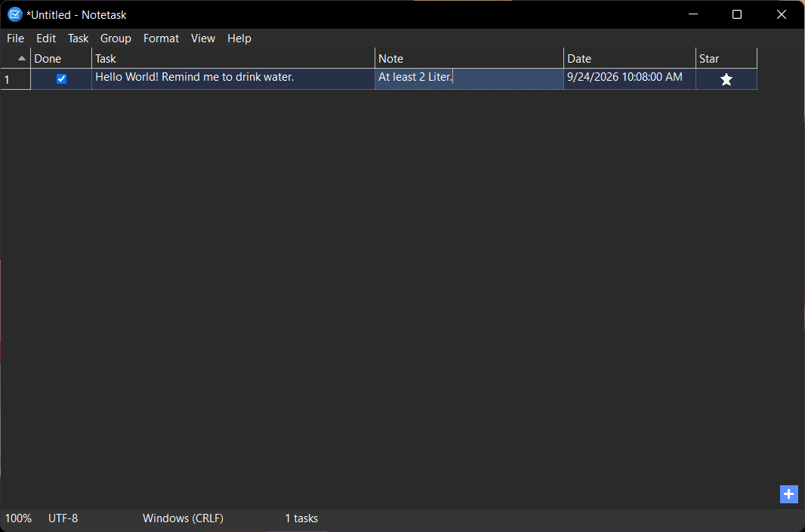Click the Note column header
The height and width of the screenshot is (532, 805).
coord(469,59)
